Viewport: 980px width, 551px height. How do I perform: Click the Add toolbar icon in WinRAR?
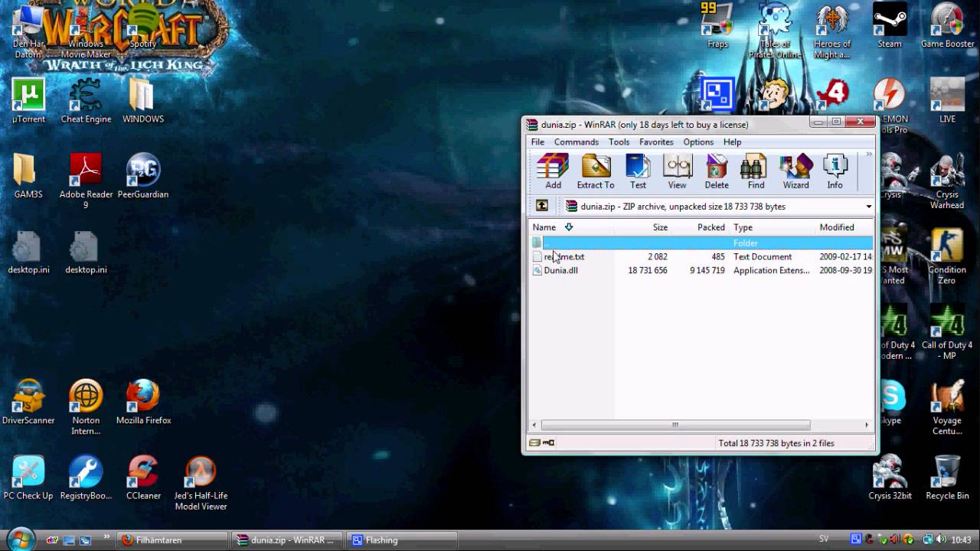coord(553,171)
